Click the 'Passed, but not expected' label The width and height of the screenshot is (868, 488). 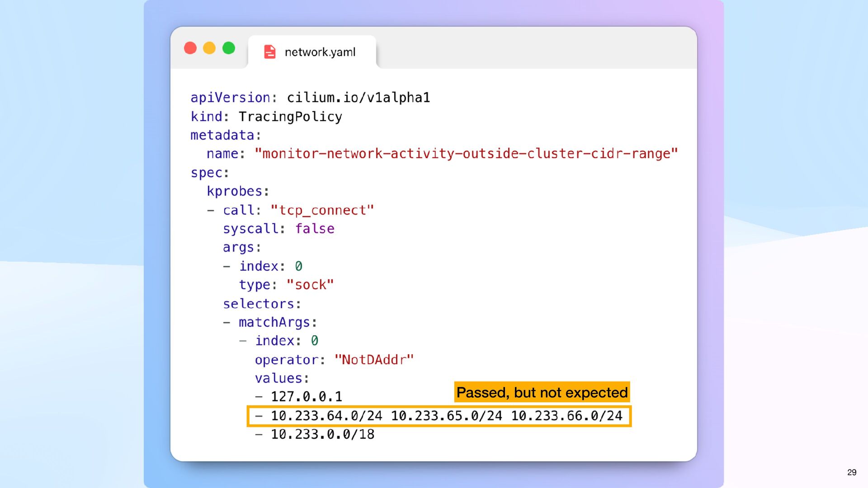click(542, 392)
